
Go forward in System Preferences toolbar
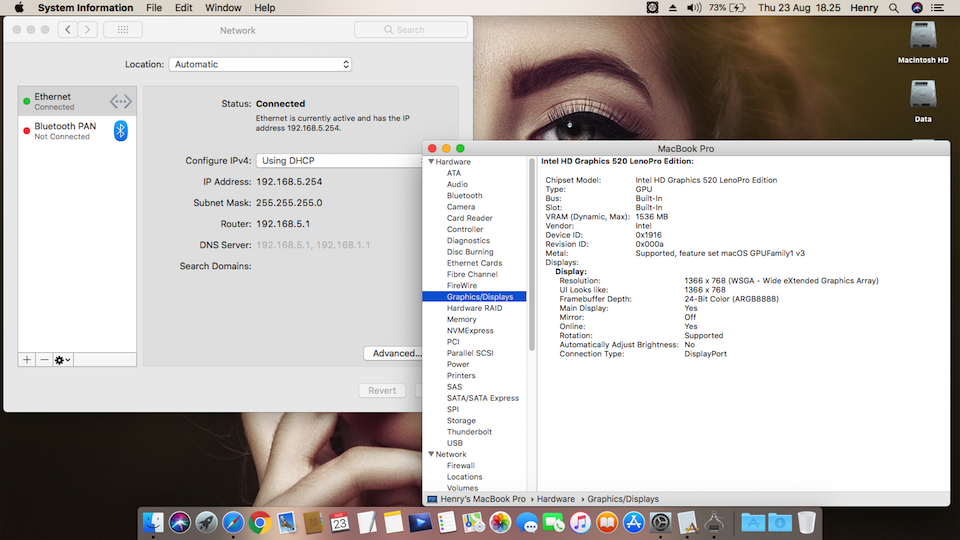pos(88,29)
